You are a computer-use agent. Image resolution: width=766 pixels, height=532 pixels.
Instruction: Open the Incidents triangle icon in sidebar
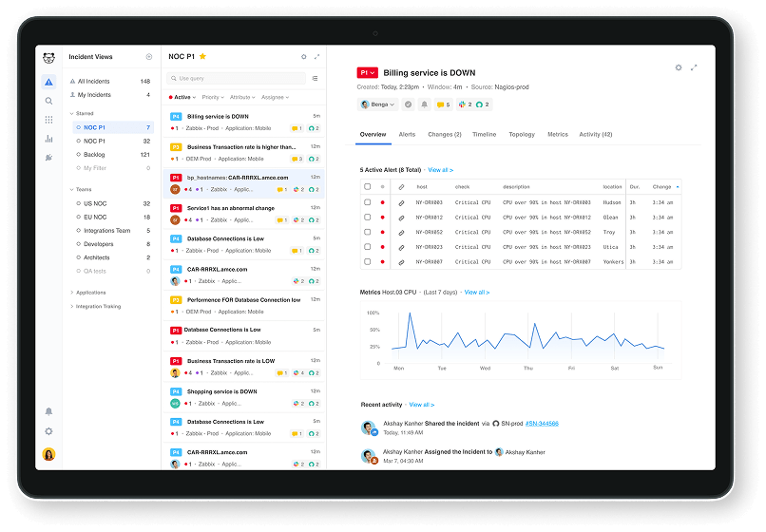[48, 82]
